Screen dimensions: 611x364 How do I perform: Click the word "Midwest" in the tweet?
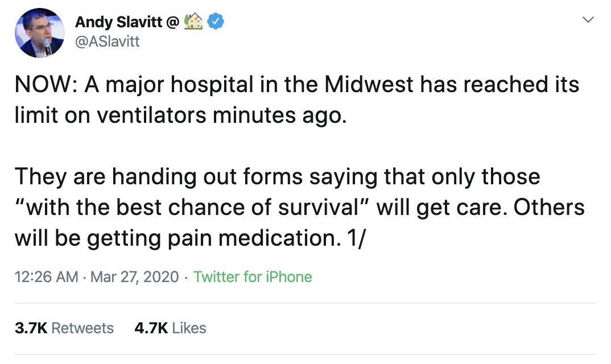pos(369,85)
